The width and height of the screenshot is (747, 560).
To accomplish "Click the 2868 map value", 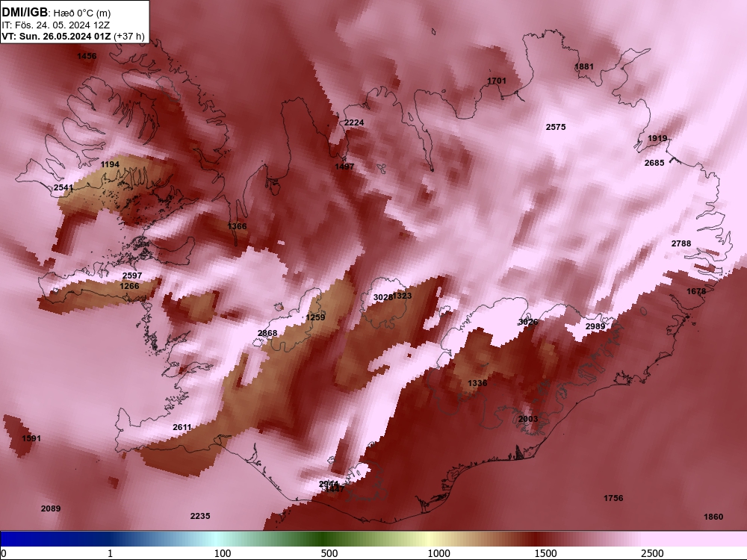I will [267, 333].
